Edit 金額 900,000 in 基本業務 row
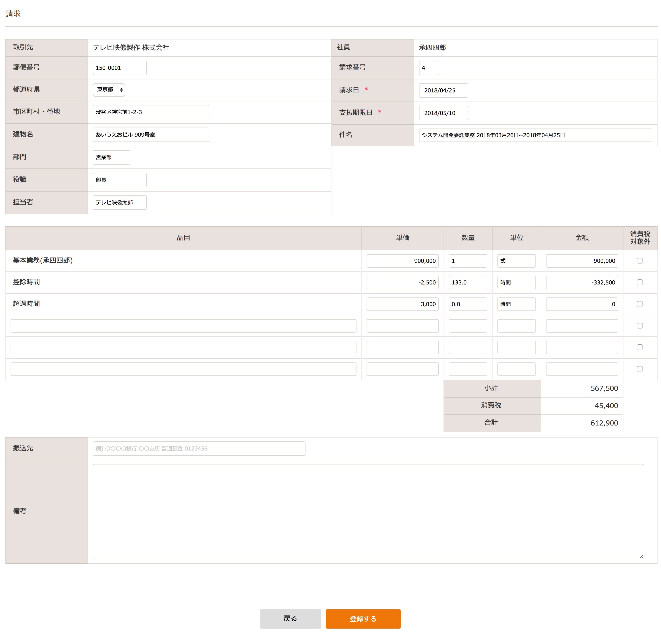Screen dimensions: 661x644 (x=582, y=261)
